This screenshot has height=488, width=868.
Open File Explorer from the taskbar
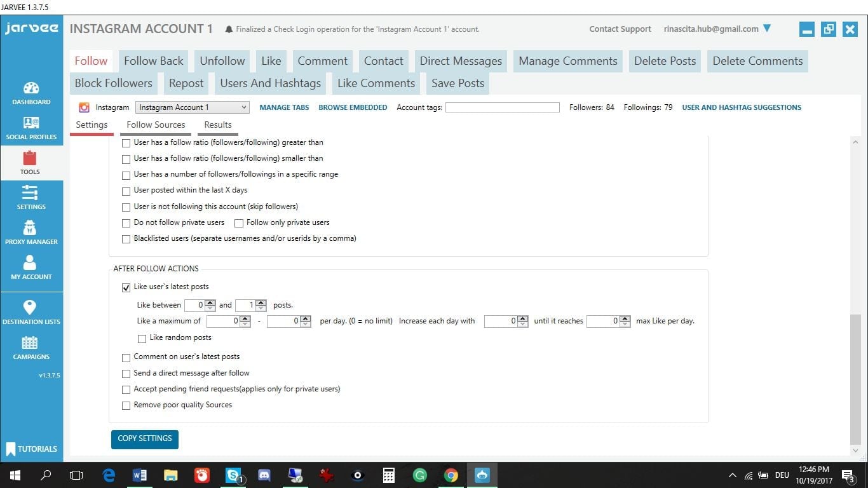pyautogui.click(x=171, y=475)
